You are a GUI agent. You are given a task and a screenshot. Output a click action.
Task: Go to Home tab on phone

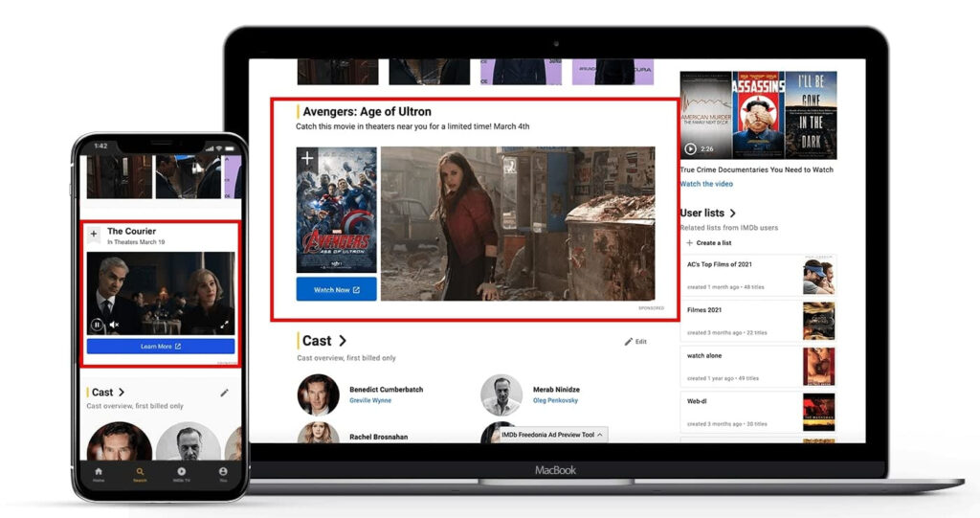click(99, 474)
